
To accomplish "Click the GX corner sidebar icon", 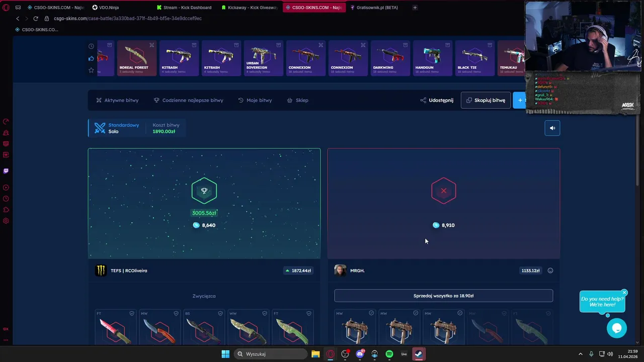I will tap(6, 329).
